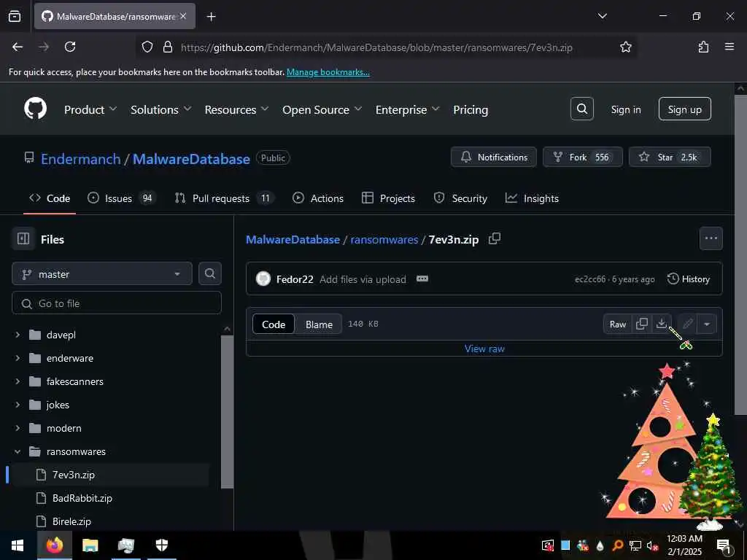Viewport: 747px width, 560px height.
Task: Collapse the ransomwares folder
Action: [x=18, y=451]
